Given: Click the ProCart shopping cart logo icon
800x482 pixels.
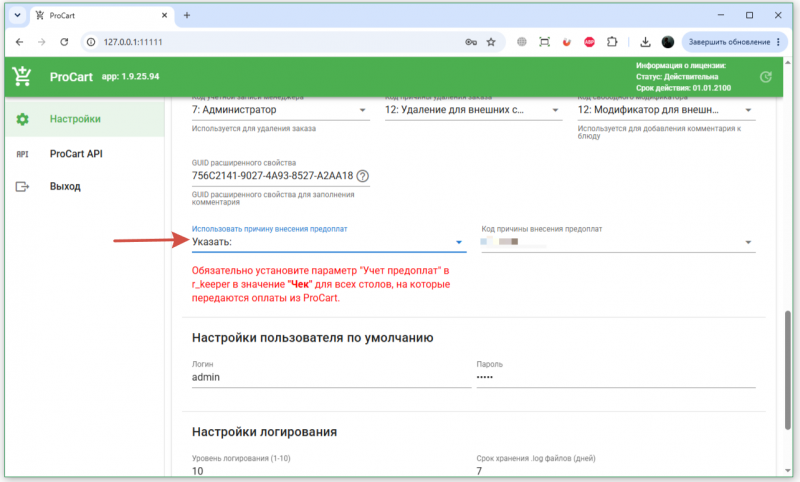Looking at the screenshot, I should tap(22, 77).
